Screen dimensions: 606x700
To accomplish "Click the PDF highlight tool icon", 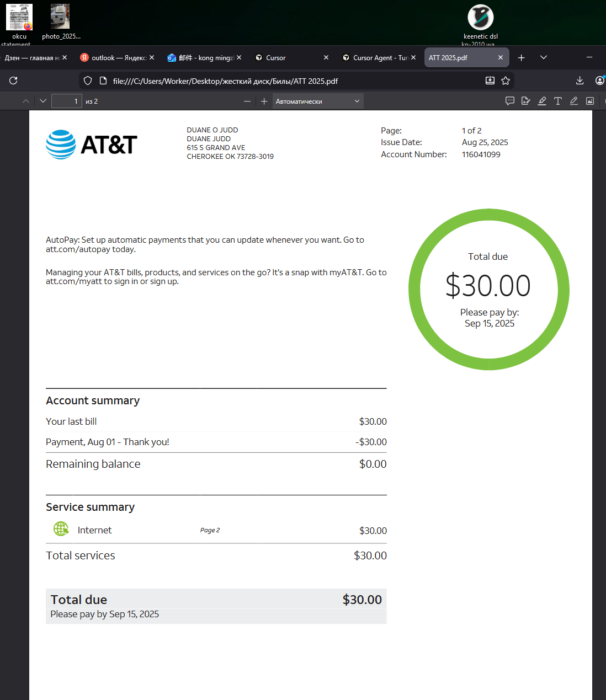I will pyautogui.click(x=542, y=101).
